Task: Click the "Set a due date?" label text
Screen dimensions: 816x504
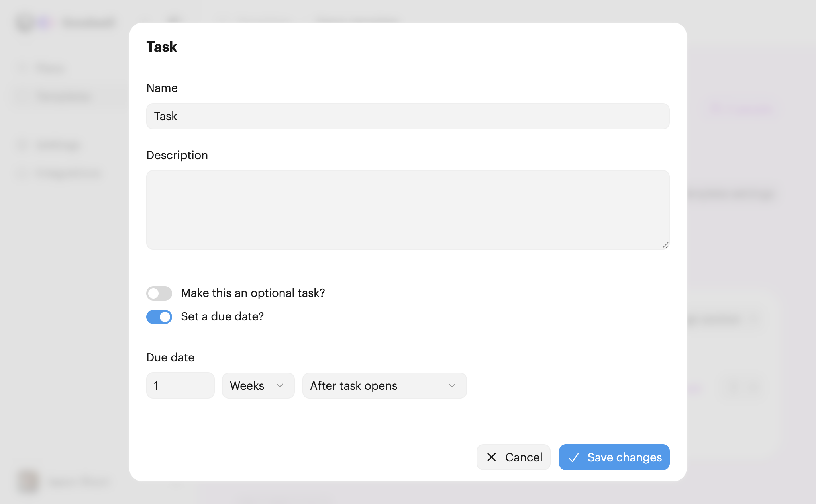Action: 222,316
